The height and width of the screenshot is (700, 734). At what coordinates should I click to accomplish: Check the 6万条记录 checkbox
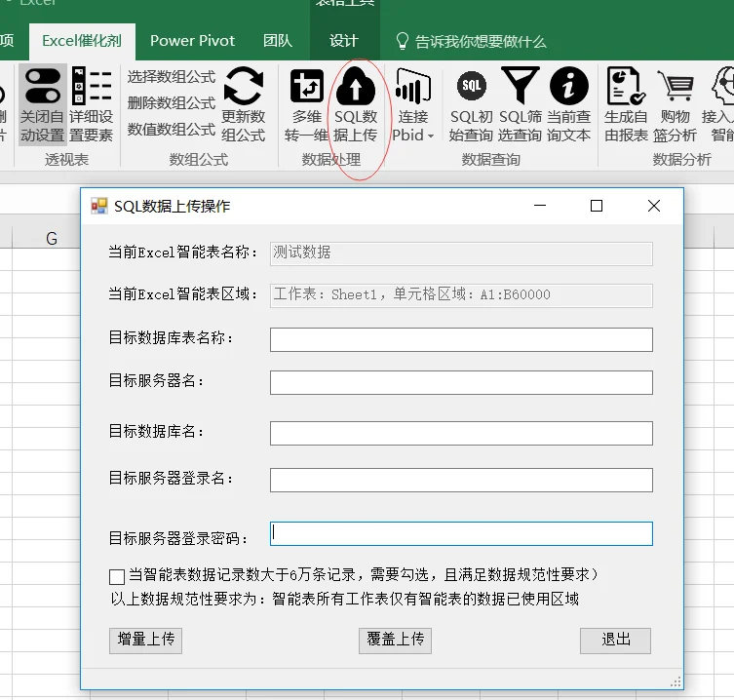pyautogui.click(x=117, y=577)
